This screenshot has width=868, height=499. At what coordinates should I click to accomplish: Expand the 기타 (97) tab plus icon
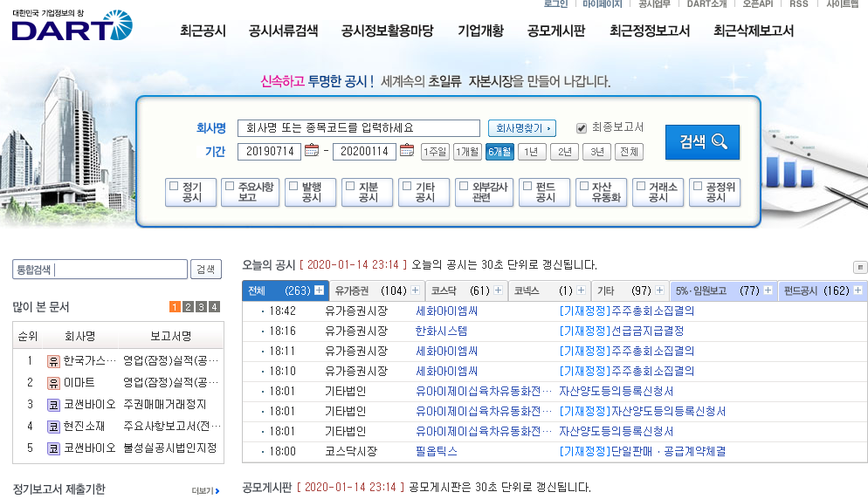[659, 290]
